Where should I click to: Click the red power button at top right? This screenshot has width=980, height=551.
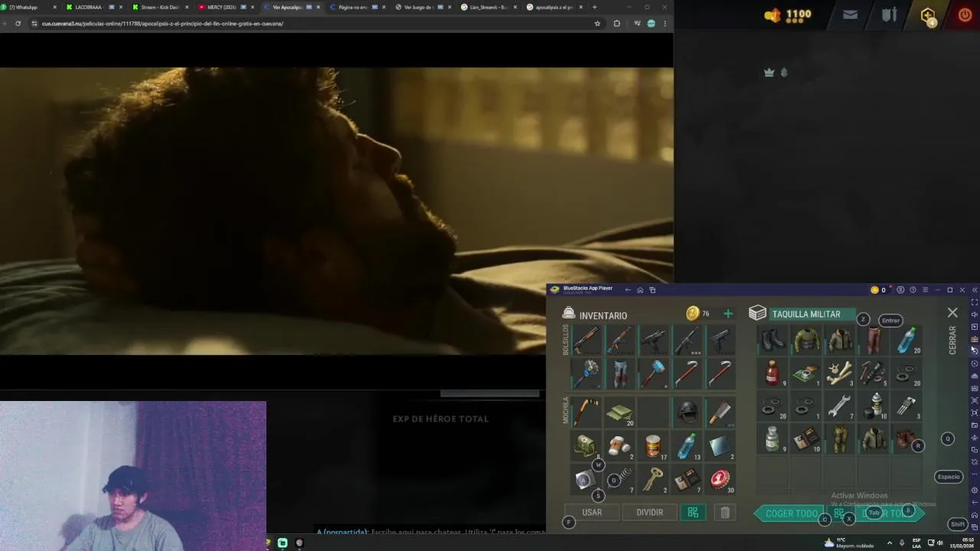[x=965, y=15]
